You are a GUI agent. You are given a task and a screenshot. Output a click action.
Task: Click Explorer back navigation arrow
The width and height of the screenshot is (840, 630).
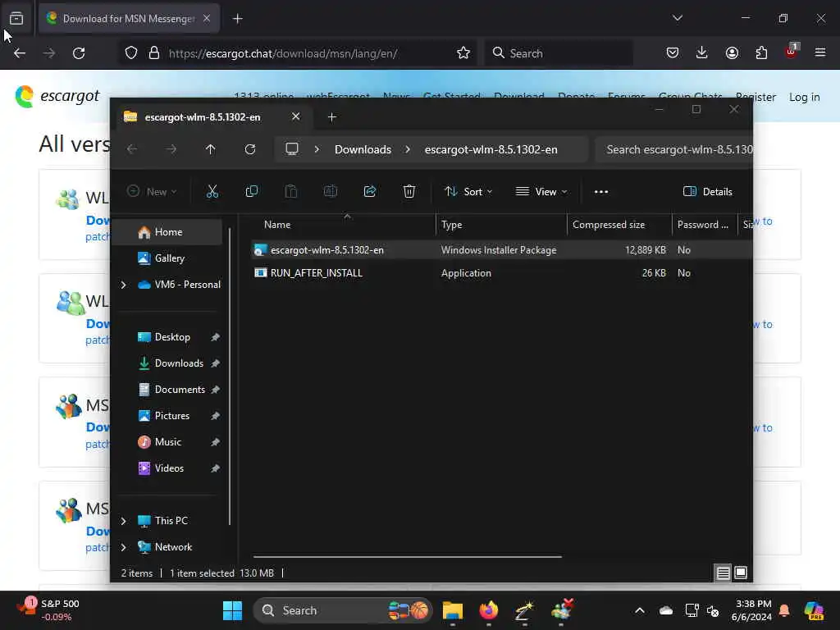click(x=132, y=149)
